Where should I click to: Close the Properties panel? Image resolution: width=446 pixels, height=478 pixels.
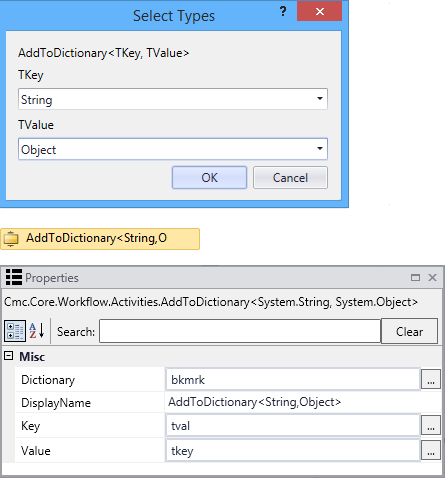coord(432,277)
